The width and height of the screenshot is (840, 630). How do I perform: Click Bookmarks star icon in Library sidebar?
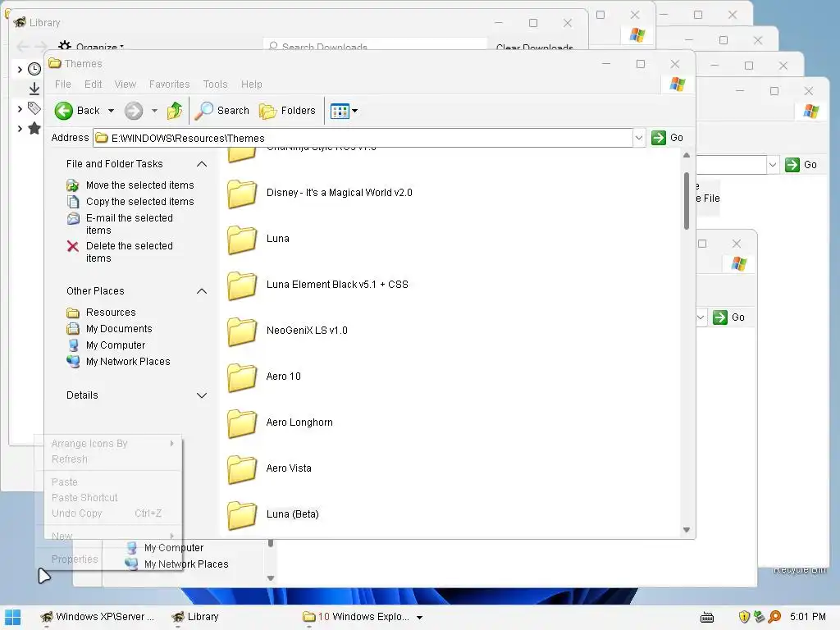coord(34,129)
